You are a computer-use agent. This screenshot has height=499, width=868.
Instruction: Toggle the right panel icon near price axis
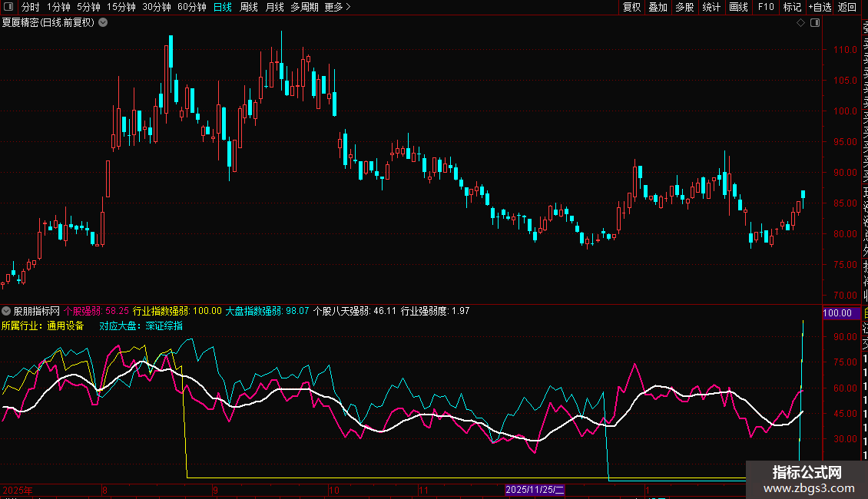pos(815,23)
